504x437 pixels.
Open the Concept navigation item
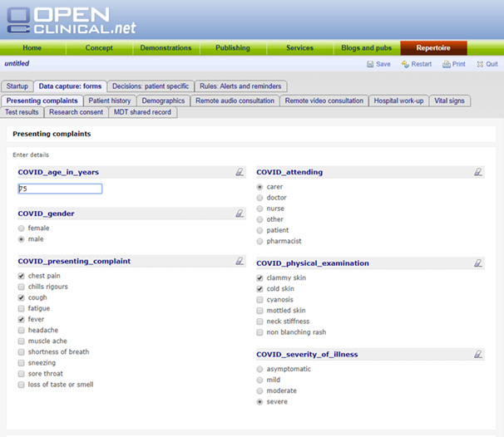pyautogui.click(x=99, y=48)
